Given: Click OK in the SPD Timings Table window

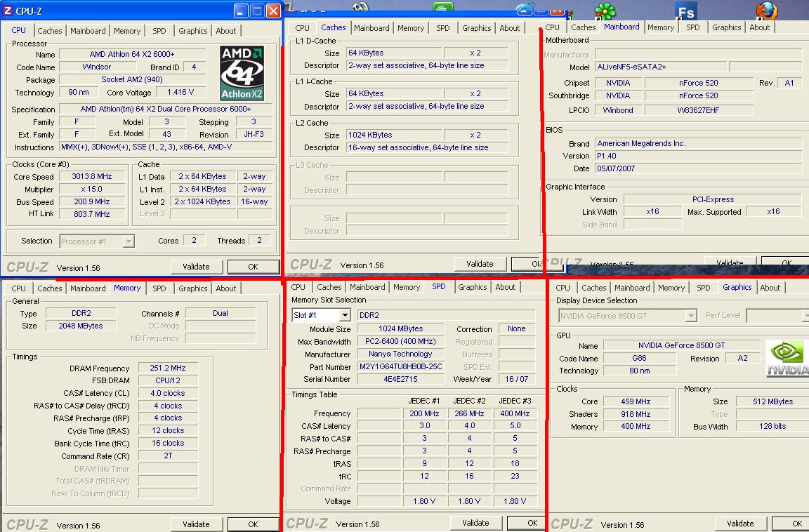Looking at the screenshot, I should [526, 523].
